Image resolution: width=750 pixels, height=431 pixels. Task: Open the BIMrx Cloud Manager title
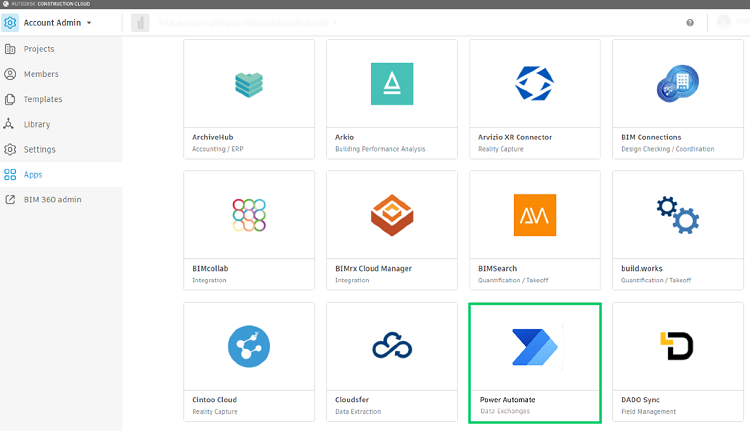373,268
